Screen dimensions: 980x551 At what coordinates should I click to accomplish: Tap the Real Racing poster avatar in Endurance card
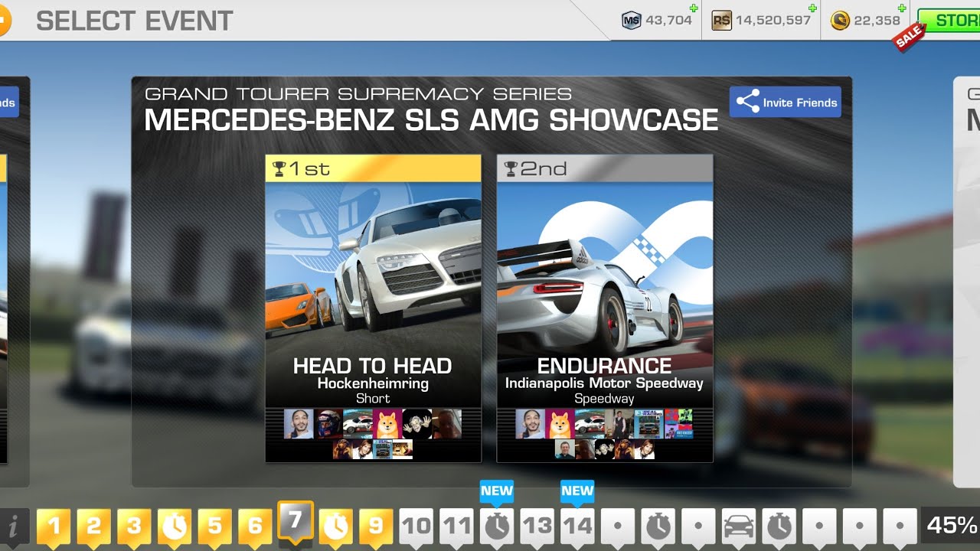pos(648,424)
